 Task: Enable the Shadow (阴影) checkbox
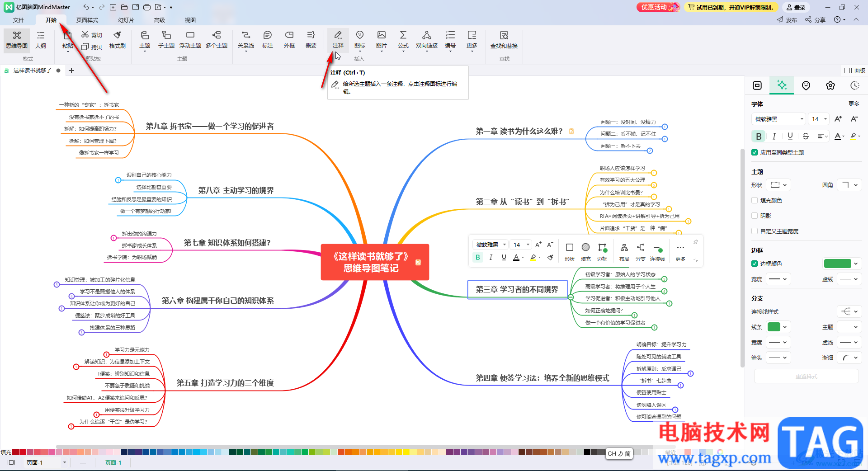click(755, 216)
